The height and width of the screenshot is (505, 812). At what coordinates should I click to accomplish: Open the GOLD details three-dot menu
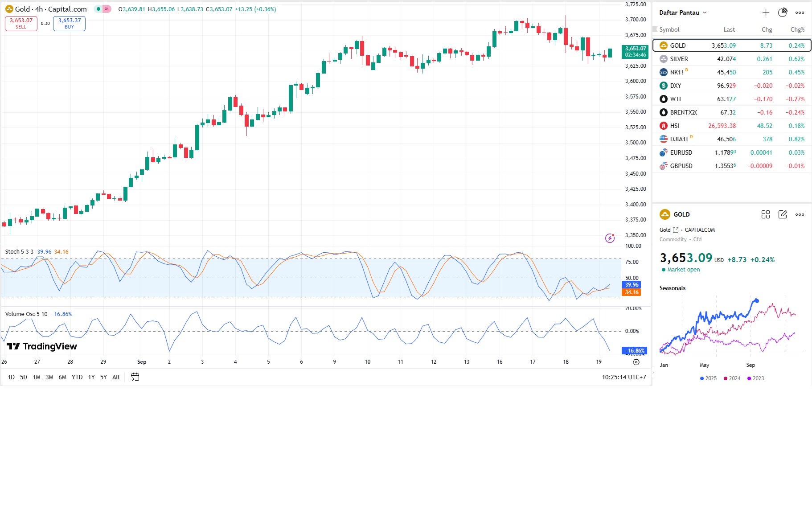click(800, 214)
